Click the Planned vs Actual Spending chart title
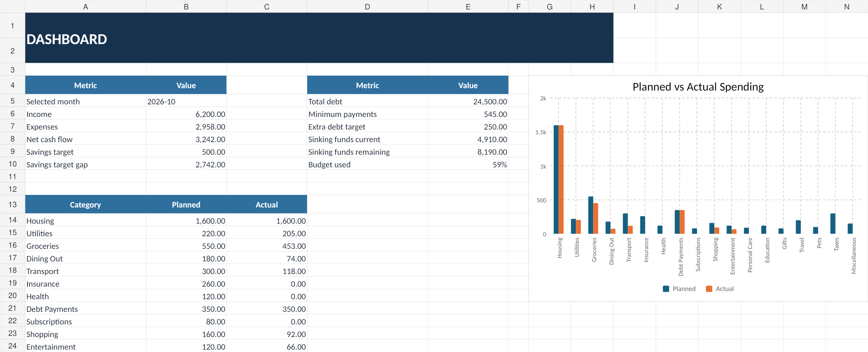 (x=698, y=87)
